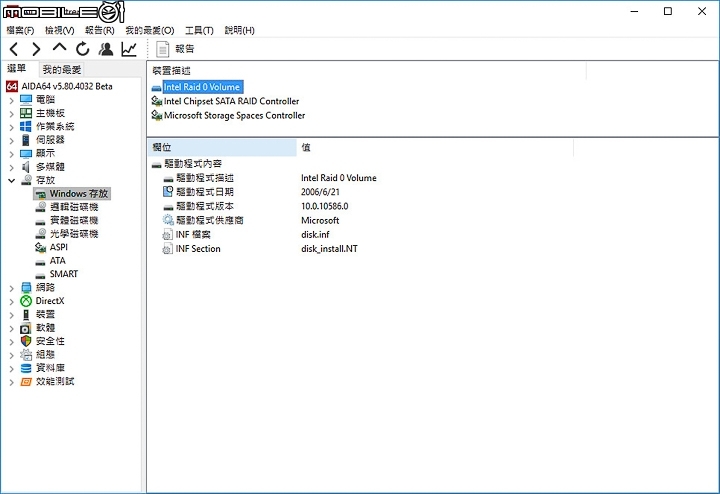Click the 軟體 software icon
This screenshot has width=720, height=494.
pos(26,328)
